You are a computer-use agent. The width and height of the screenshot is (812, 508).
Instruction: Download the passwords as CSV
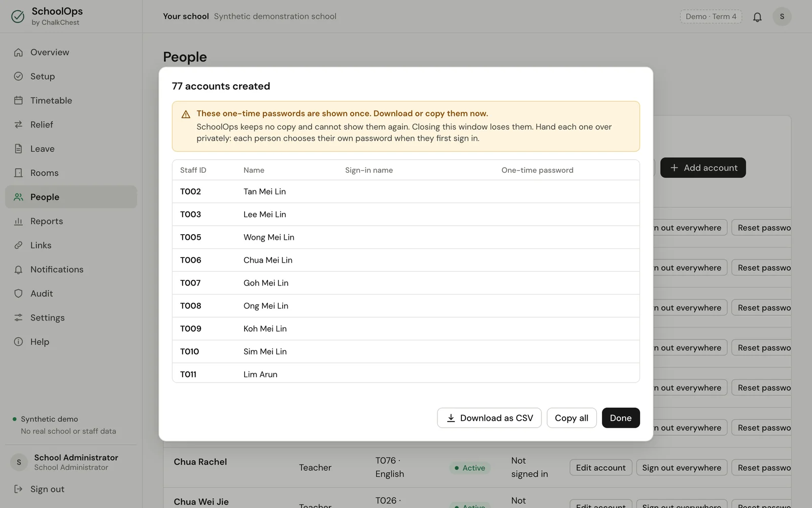[489, 418]
